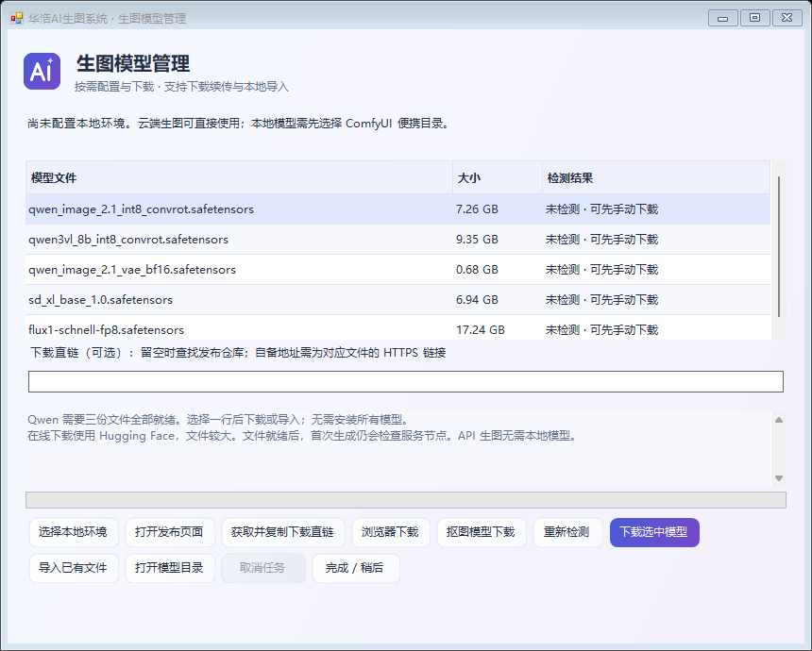The image size is (812, 651).
Task: Sort by 大小 column header
Action: (498, 178)
